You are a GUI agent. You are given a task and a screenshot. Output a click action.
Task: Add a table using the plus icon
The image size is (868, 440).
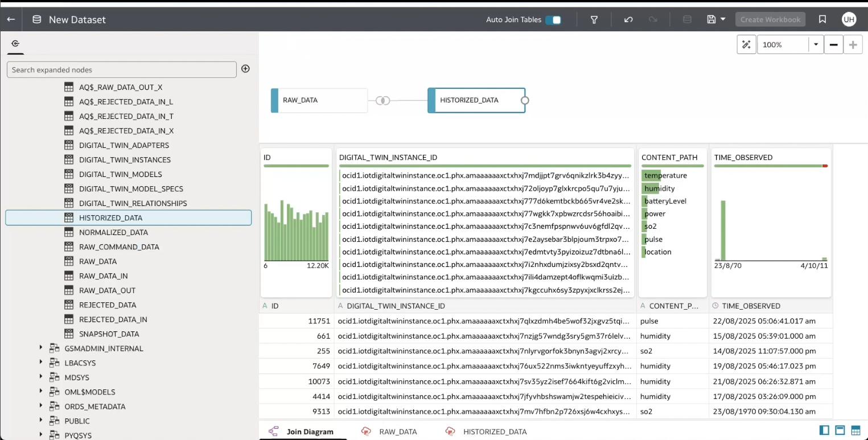pyautogui.click(x=245, y=69)
